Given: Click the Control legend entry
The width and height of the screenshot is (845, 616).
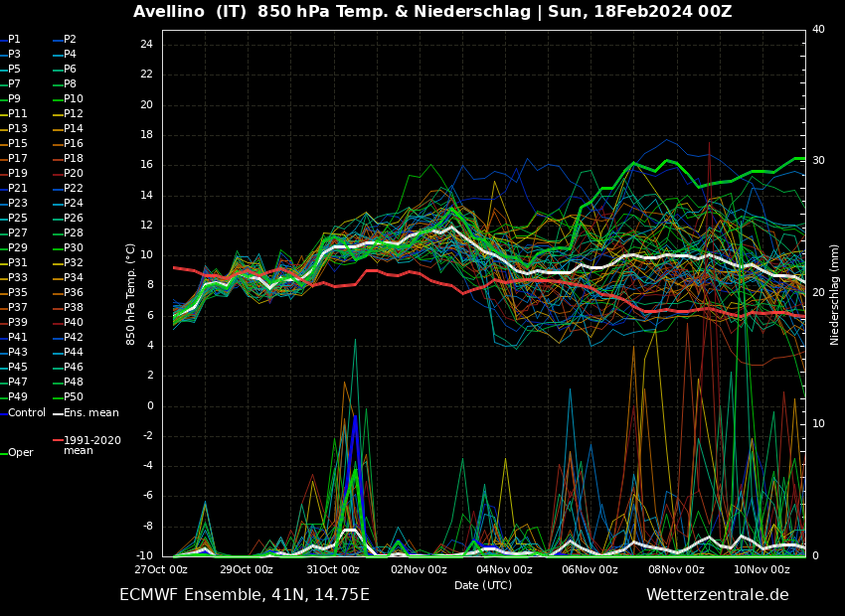Looking at the screenshot, I should pyautogui.click(x=27, y=412).
